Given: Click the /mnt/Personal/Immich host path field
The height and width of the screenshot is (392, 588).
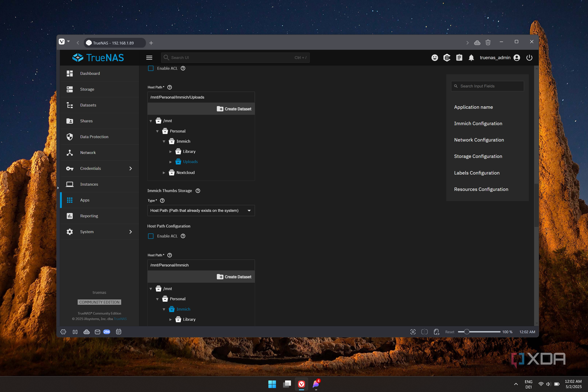Looking at the screenshot, I should point(201,265).
